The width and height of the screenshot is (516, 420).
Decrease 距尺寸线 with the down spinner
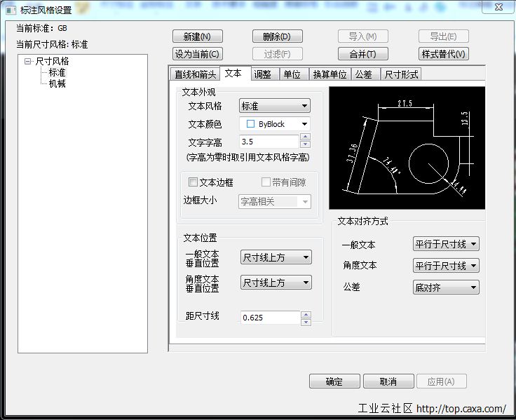305,322
